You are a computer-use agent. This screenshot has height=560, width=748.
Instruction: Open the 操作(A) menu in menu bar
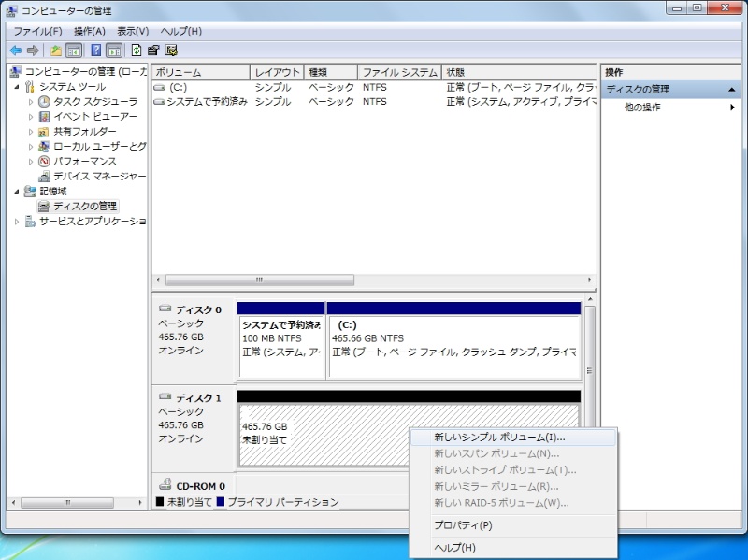pyautogui.click(x=90, y=31)
